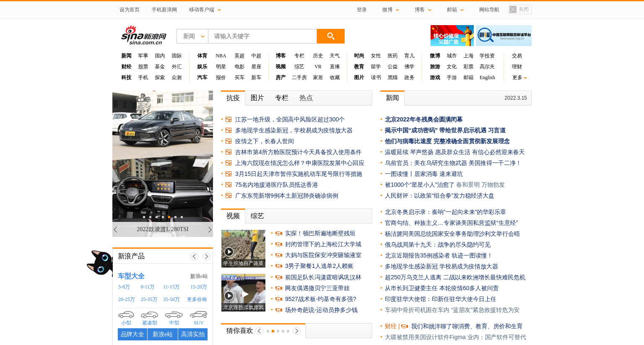Click in the 请输入关键字 search field

pos(262,36)
